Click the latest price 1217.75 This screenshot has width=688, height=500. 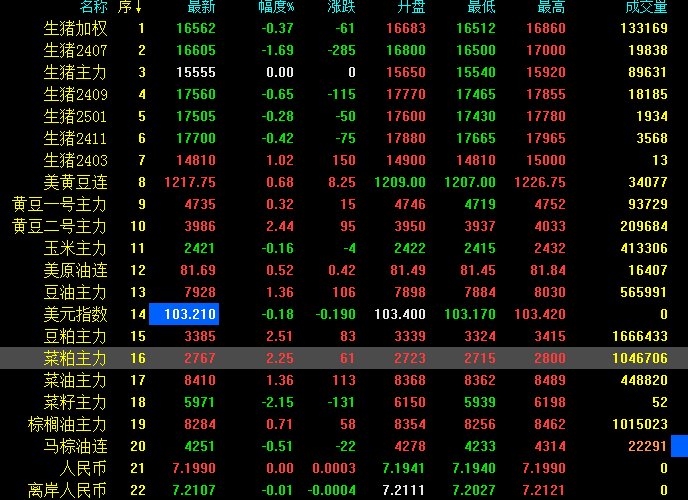coord(190,182)
